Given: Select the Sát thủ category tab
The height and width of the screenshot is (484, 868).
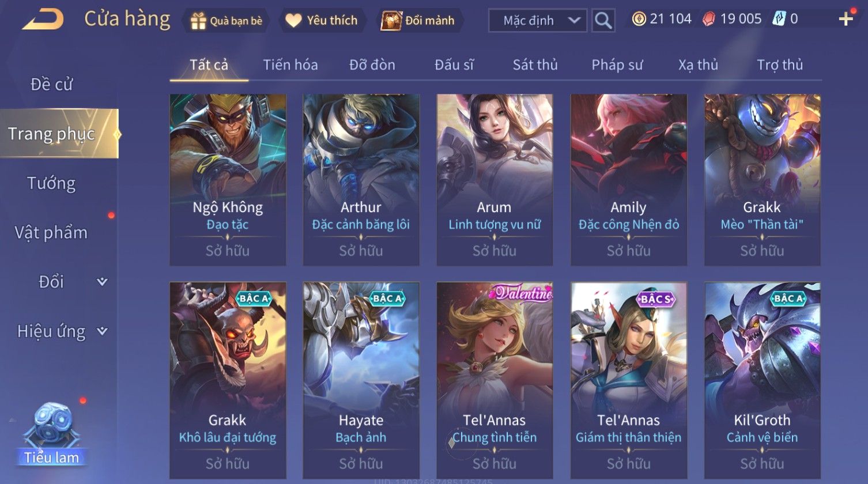Looking at the screenshot, I should click(535, 65).
